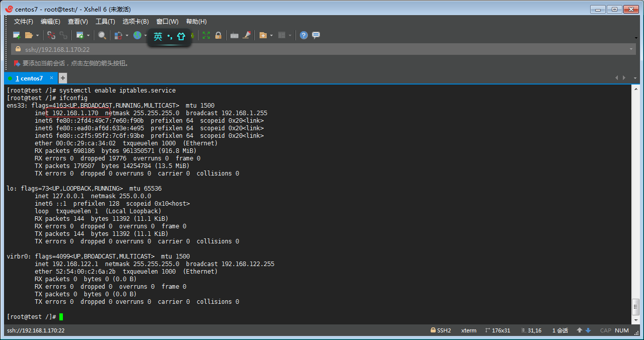
Task: Click the terminal vertical scrollbar thumb
Action: point(635,306)
